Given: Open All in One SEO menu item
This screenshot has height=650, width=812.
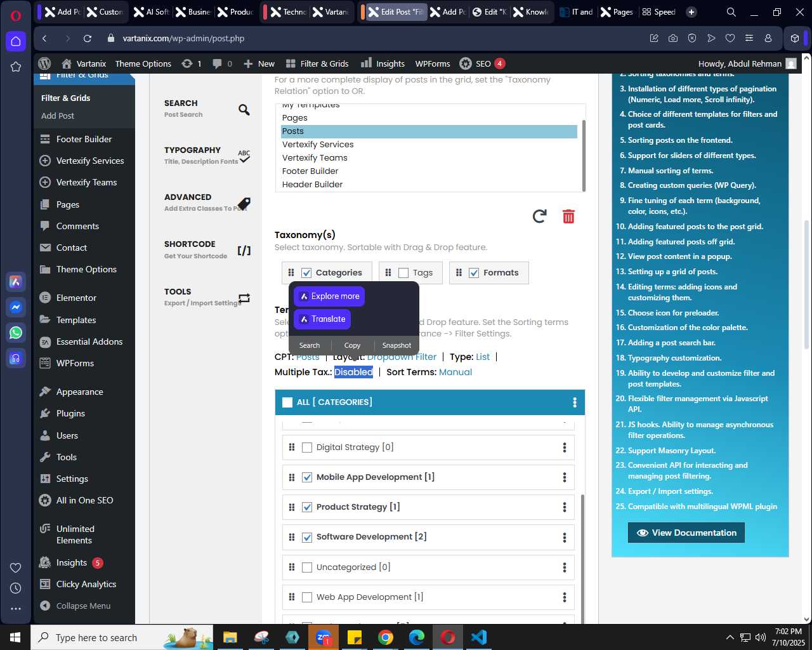Looking at the screenshot, I should [x=84, y=500].
